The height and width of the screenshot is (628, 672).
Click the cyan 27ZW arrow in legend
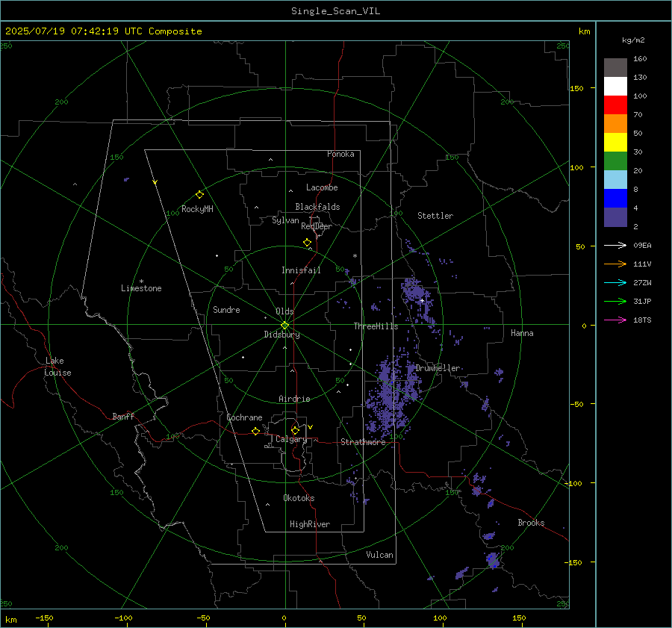(615, 282)
